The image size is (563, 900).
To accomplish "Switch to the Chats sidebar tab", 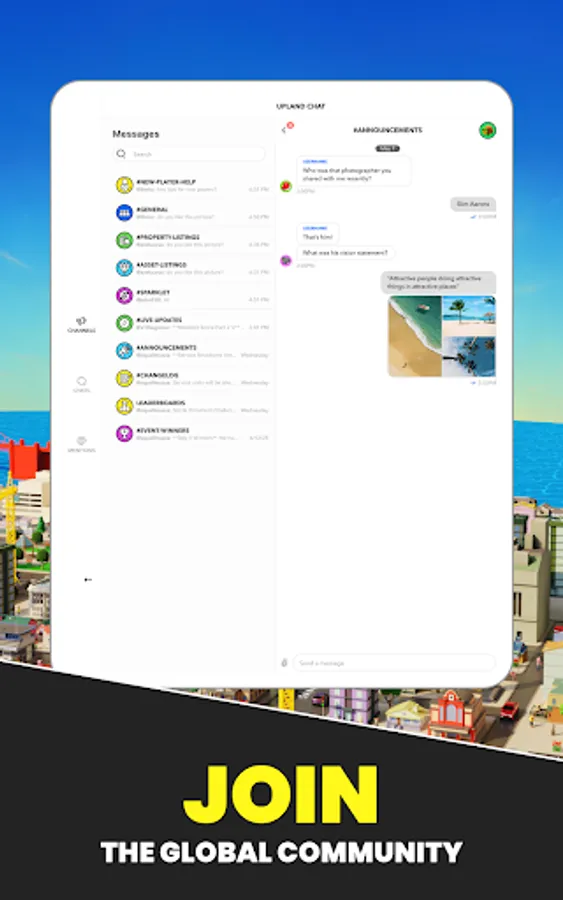I will click(81, 385).
